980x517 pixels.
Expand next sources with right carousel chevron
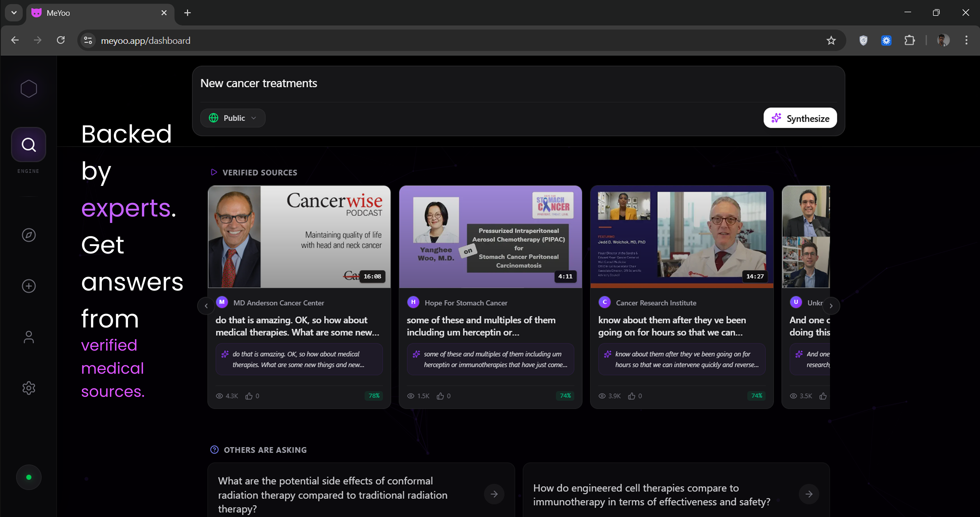(831, 306)
